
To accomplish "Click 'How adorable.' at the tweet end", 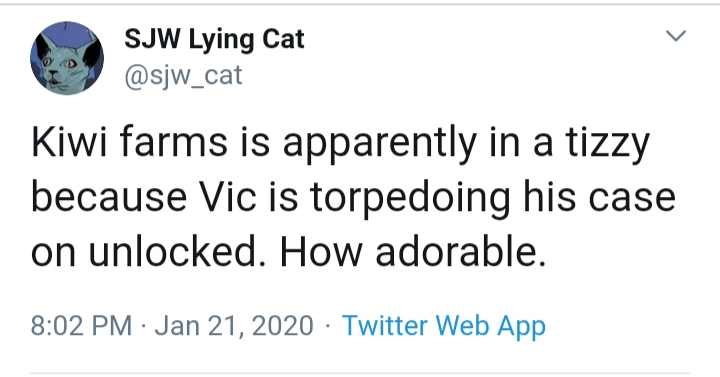I will click(x=413, y=253).
